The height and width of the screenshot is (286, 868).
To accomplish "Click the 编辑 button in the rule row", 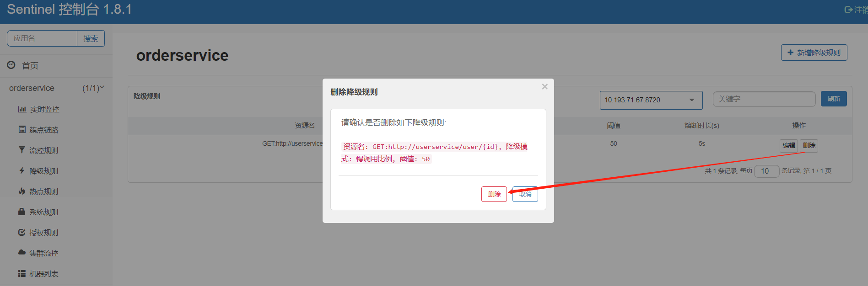I will click(x=789, y=145).
